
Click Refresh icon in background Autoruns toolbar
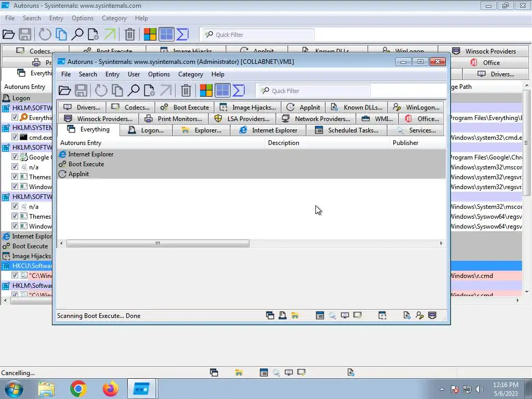point(45,34)
